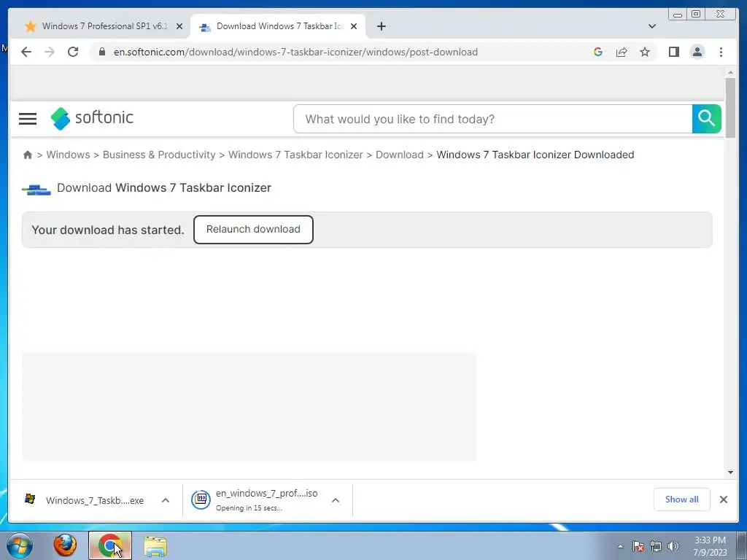The height and width of the screenshot is (560, 747).
Task: Open the Windows breadcrumb link
Action: 68,155
